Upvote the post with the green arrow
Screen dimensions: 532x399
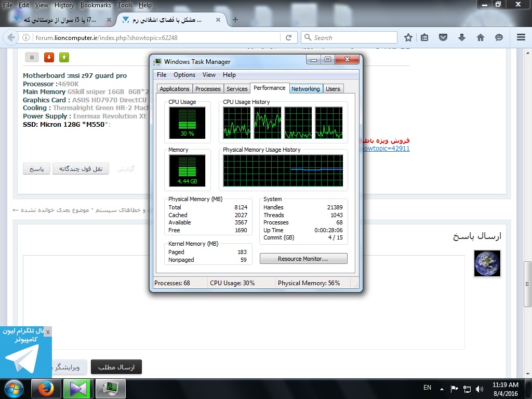64,58
